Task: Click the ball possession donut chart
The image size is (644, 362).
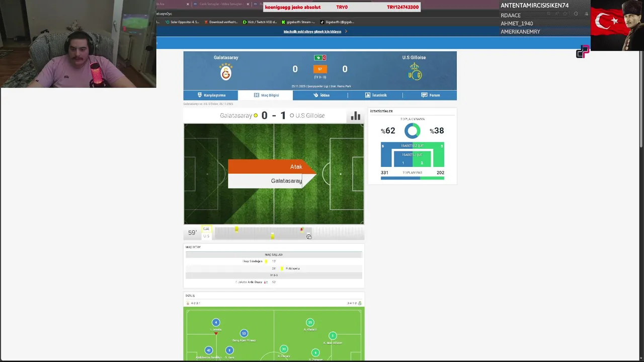Action: pos(412,131)
